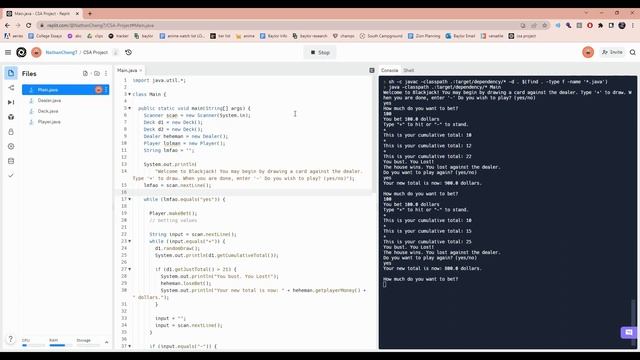Image resolution: width=640 pixels, height=360 pixels.
Task: Click the New folder icon
Action: [97, 73]
